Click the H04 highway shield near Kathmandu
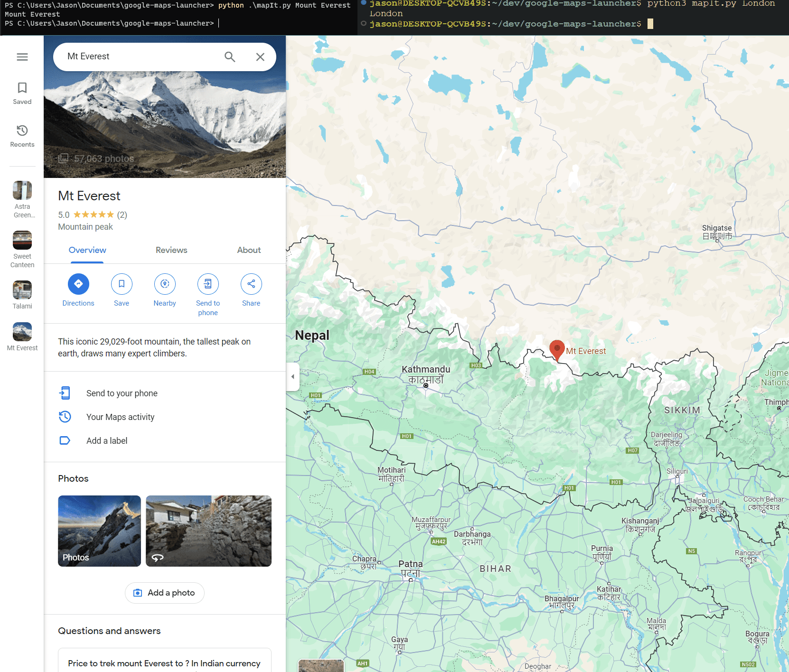The width and height of the screenshot is (789, 672). click(369, 372)
